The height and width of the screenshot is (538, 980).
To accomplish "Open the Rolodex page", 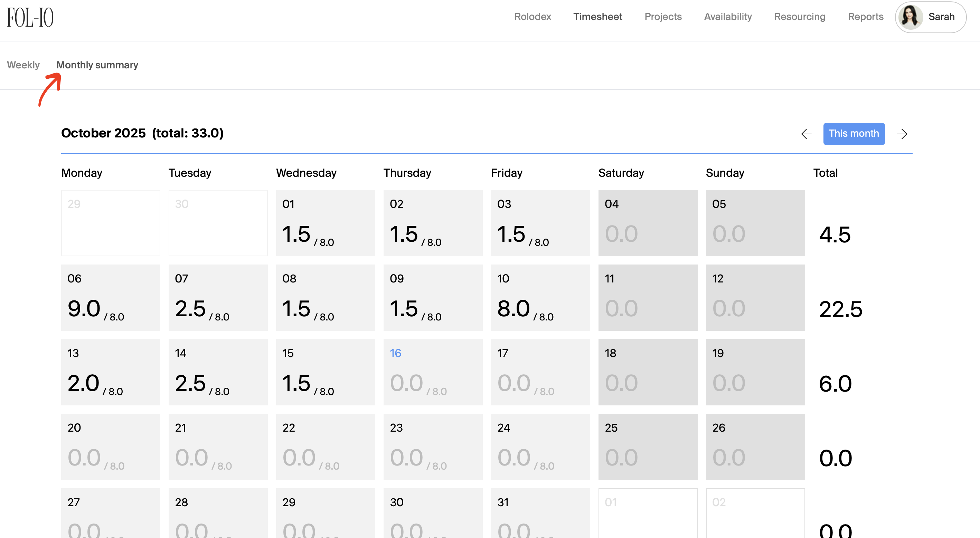I will pyautogui.click(x=532, y=17).
